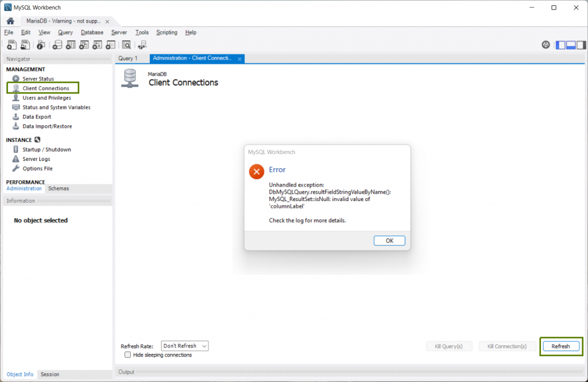Open Client Connections in Navigator
This screenshot has height=382, width=588.
coord(46,88)
